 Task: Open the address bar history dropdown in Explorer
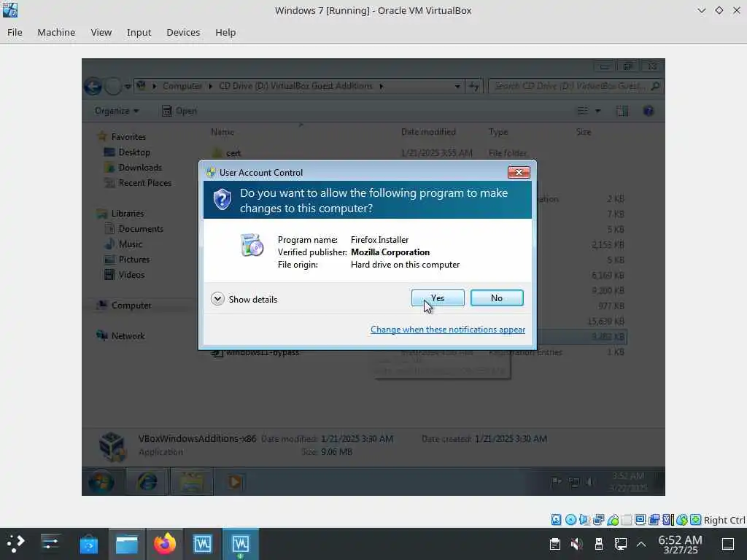coord(457,86)
